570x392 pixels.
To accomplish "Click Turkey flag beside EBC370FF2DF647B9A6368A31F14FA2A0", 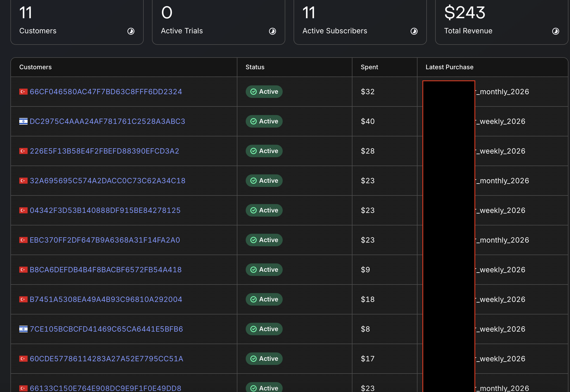I will [23, 240].
